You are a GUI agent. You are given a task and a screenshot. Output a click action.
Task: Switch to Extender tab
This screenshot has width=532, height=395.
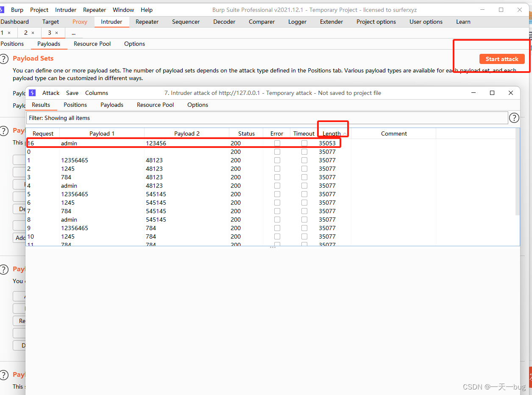[x=331, y=22]
